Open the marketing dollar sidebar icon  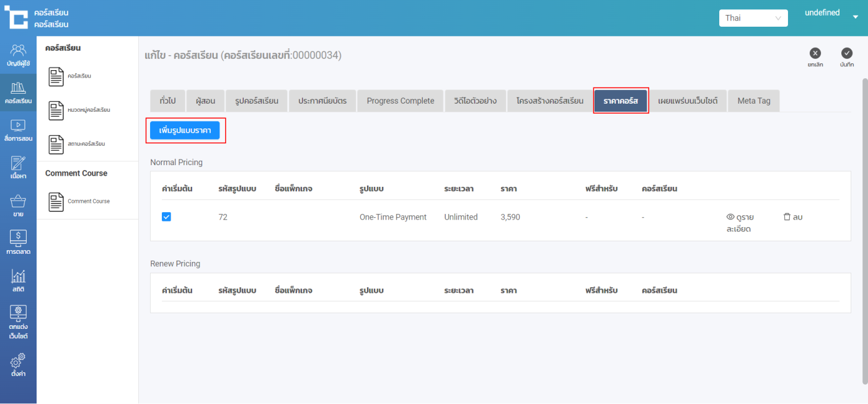click(x=18, y=238)
